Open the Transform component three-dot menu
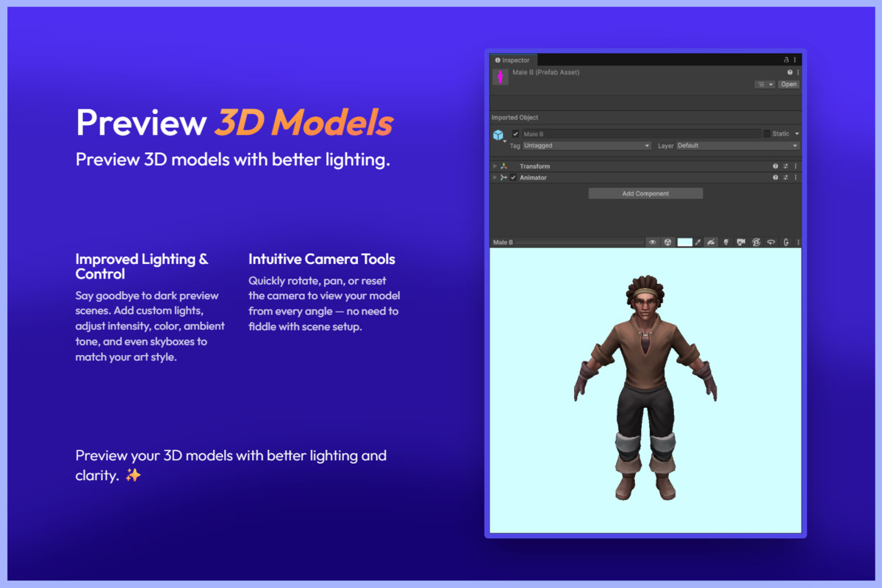The height and width of the screenshot is (588, 882). pos(795,166)
